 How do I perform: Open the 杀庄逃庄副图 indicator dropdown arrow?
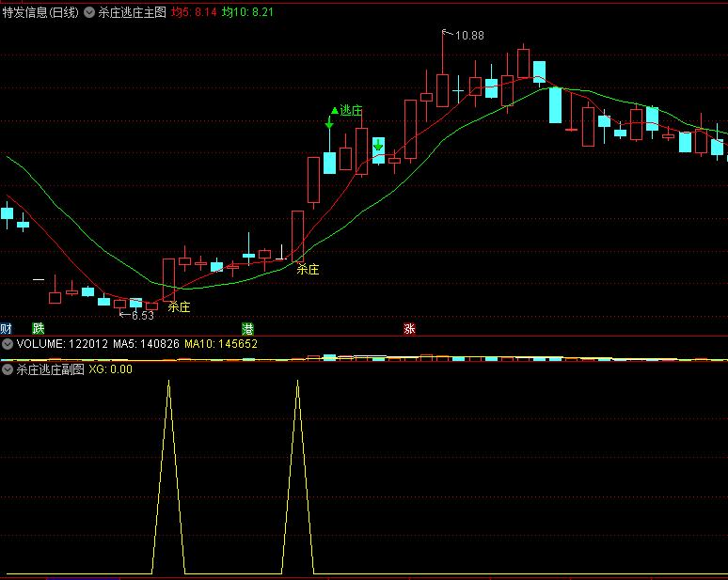[8, 369]
